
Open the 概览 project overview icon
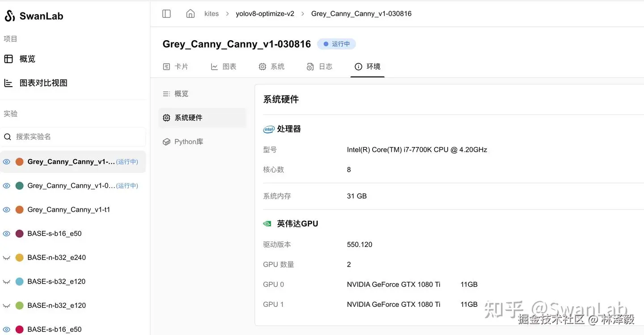[8, 59]
